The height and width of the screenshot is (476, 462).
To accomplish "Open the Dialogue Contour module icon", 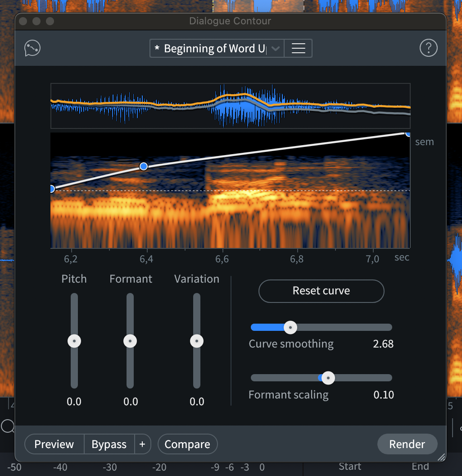I will point(32,48).
